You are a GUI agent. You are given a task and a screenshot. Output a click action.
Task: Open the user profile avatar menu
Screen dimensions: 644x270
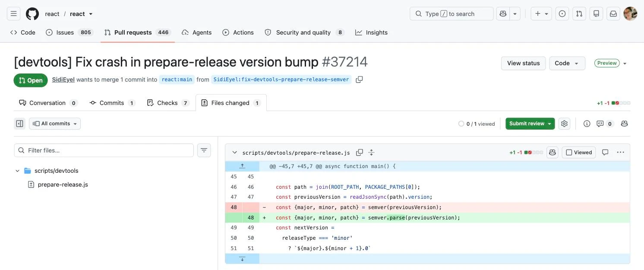(630, 14)
